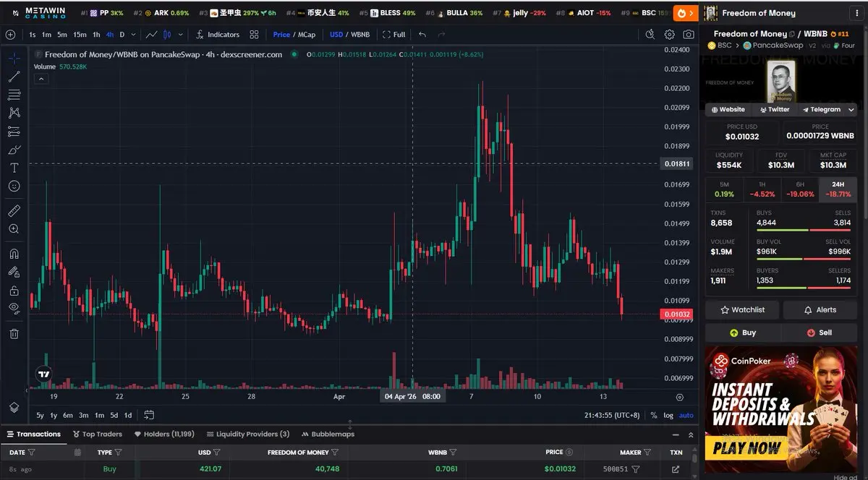Open the Bubblemaps tab

tap(328, 434)
